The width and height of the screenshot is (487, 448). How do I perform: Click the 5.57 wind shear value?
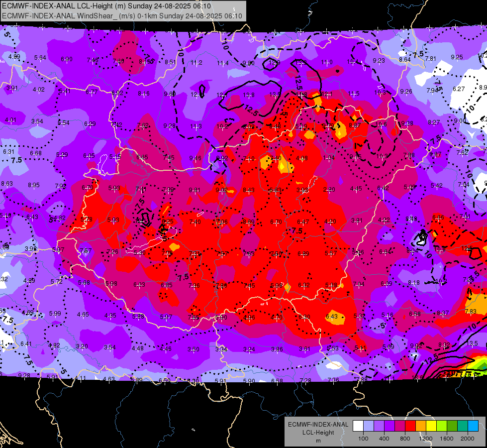(330, 253)
